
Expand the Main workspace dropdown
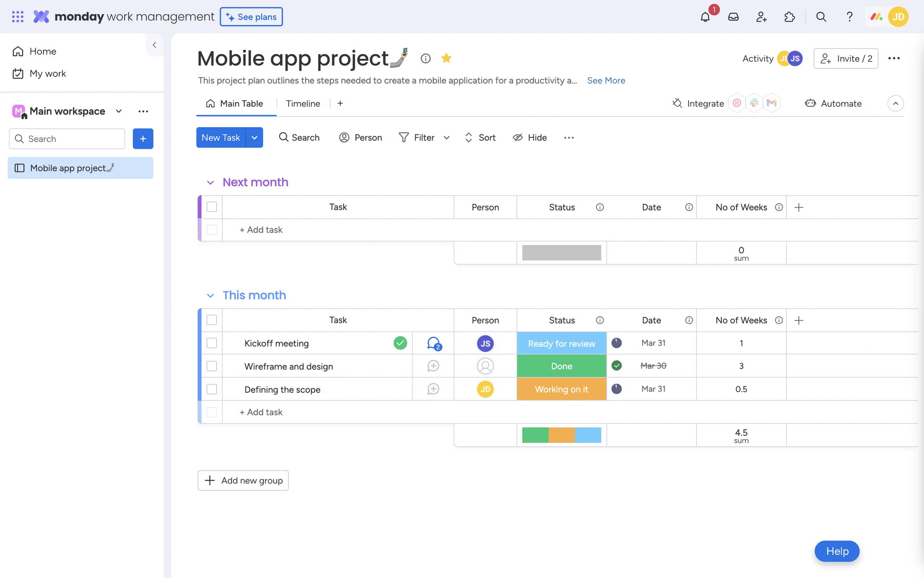pyautogui.click(x=118, y=111)
